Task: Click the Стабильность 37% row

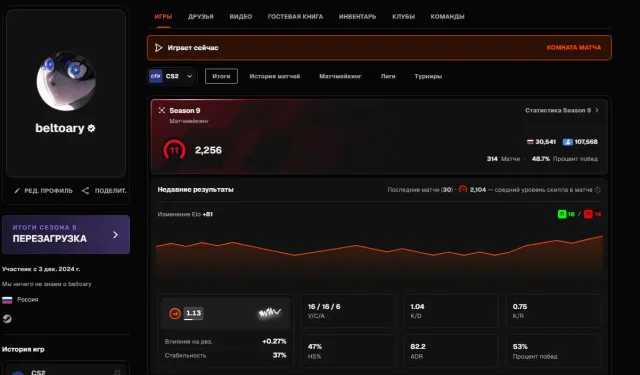Action: click(x=225, y=355)
